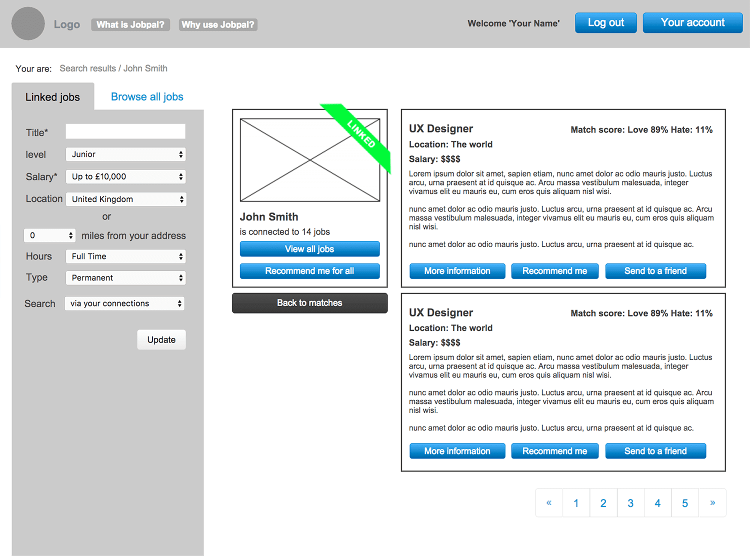This screenshot has width=750, height=560.
Task: Go to pagination page 4
Action: click(x=657, y=502)
